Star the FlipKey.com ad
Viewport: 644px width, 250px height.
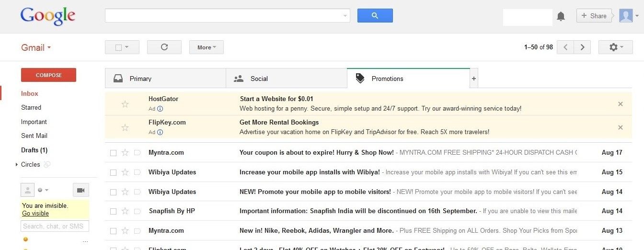click(125, 127)
